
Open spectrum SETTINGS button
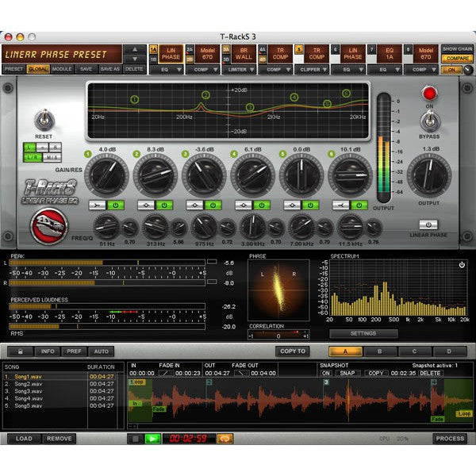[363, 333]
